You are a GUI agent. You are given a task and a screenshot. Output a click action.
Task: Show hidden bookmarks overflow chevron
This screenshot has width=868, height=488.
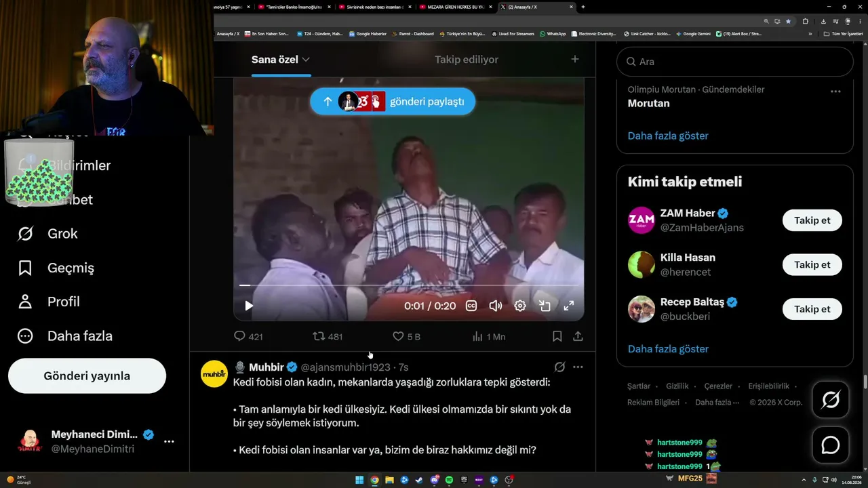[x=810, y=34]
